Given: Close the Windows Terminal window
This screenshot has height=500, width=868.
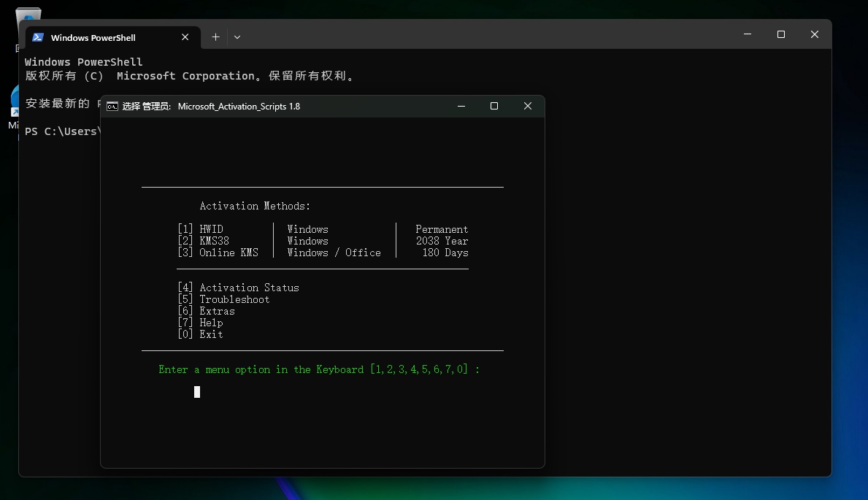Looking at the screenshot, I should (x=815, y=34).
